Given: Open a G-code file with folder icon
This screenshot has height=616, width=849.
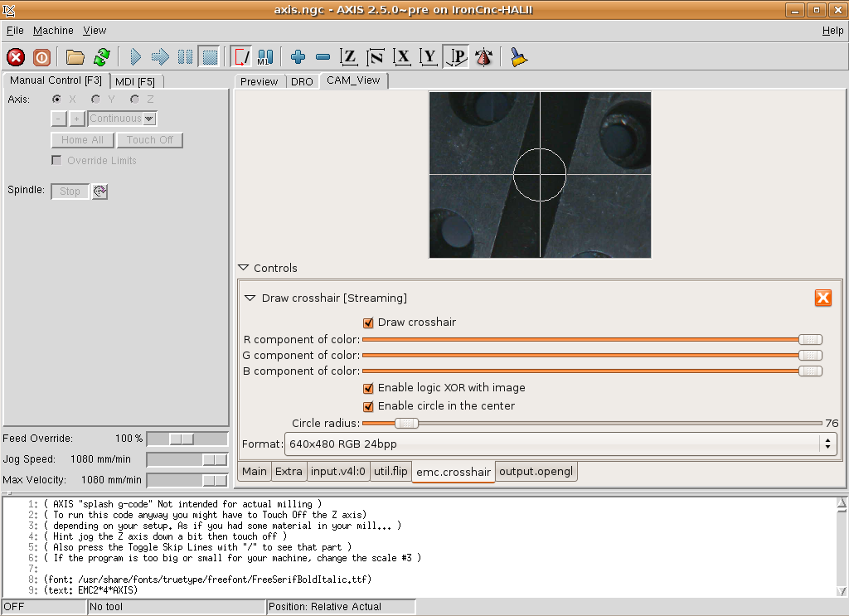Looking at the screenshot, I should point(75,57).
